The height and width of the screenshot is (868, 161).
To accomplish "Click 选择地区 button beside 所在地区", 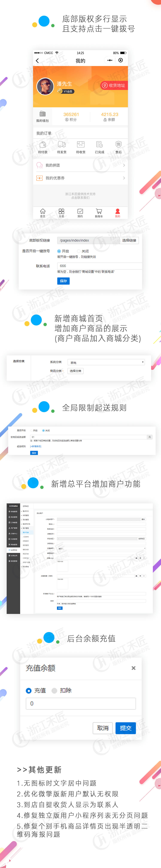I will (x=142, y=538).
